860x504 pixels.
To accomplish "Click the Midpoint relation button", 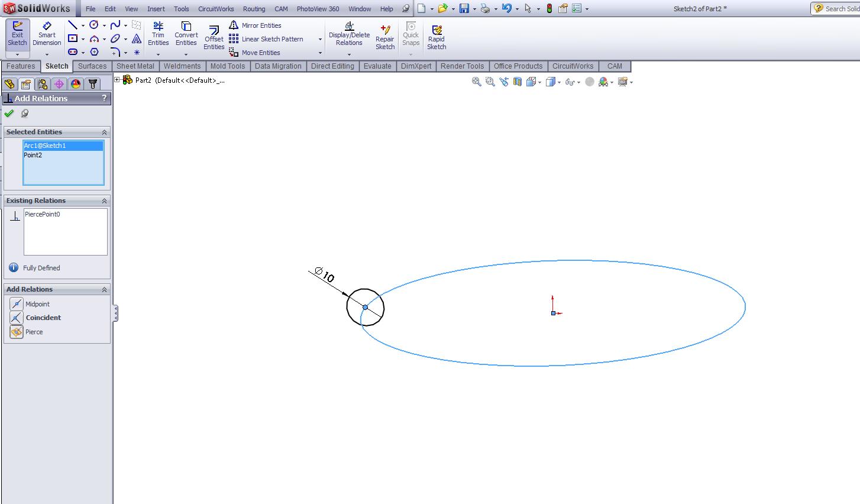I will [x=17, y=304].
